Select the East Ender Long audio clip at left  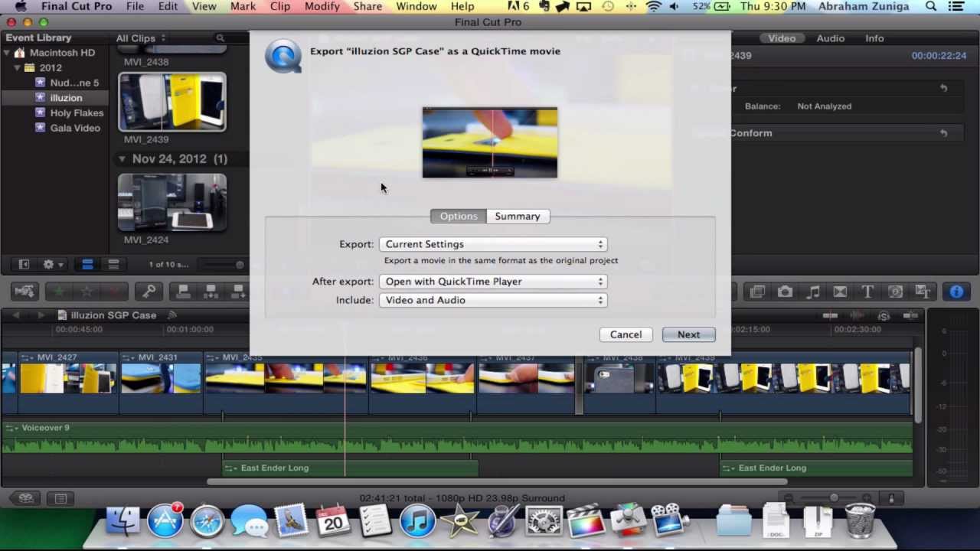click(x=350, y=468)
